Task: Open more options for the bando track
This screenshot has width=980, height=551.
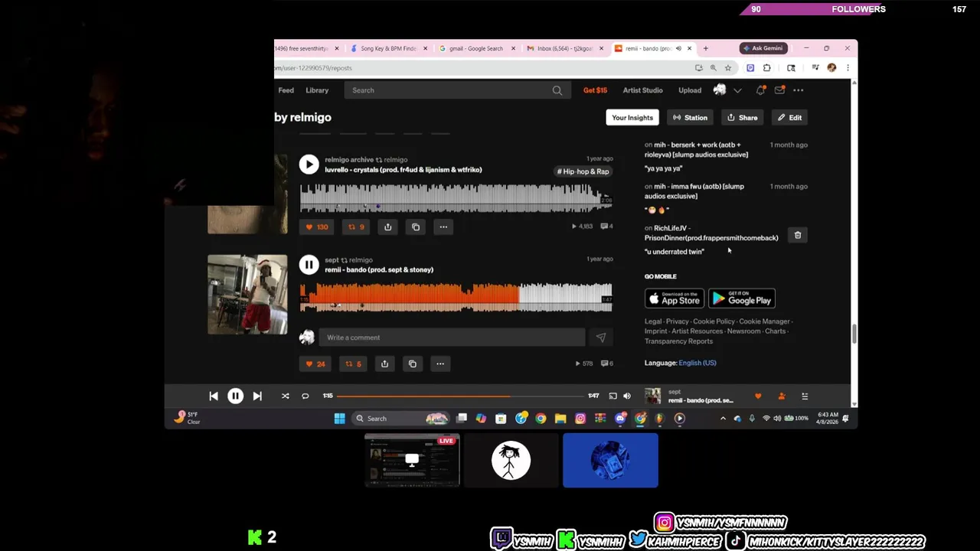Action: point(440,364)
